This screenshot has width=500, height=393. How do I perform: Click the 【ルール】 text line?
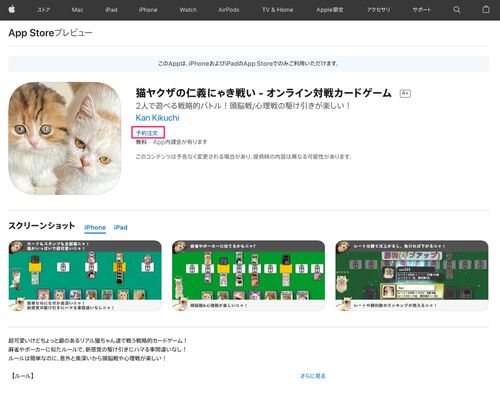click(22, 376)
